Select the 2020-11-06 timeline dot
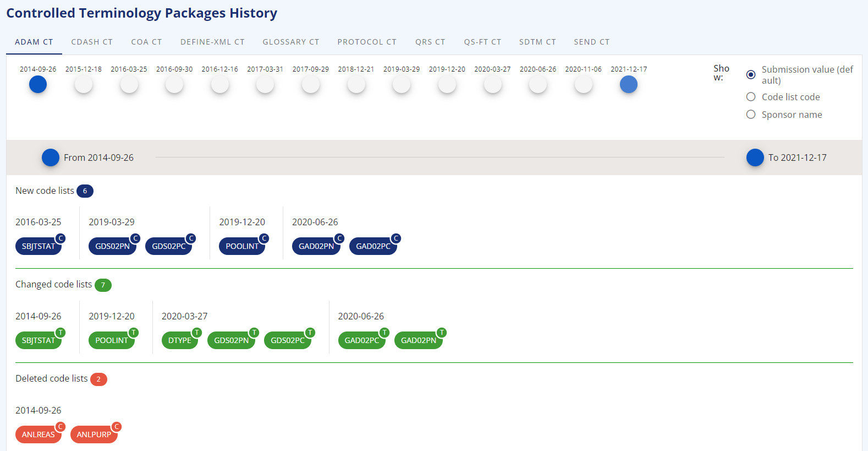This screenshot has height=451, width=868. 584,84
